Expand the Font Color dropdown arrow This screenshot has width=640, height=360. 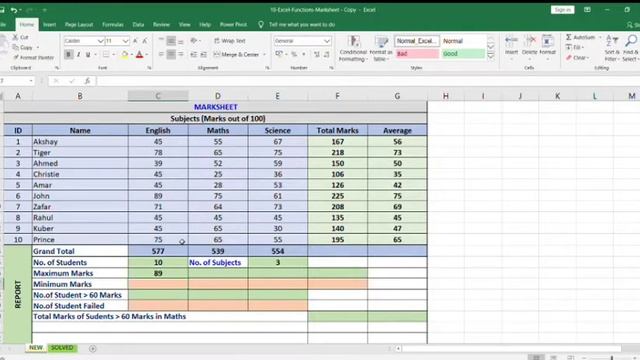[147, 54]
